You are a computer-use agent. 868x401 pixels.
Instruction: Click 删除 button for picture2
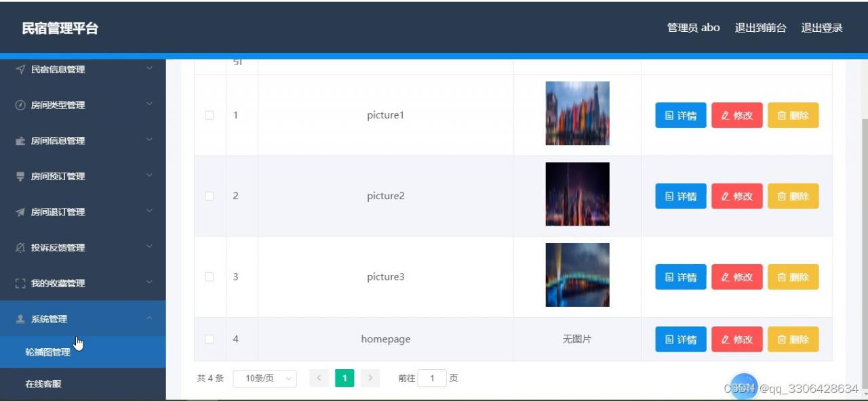(793, 196)
